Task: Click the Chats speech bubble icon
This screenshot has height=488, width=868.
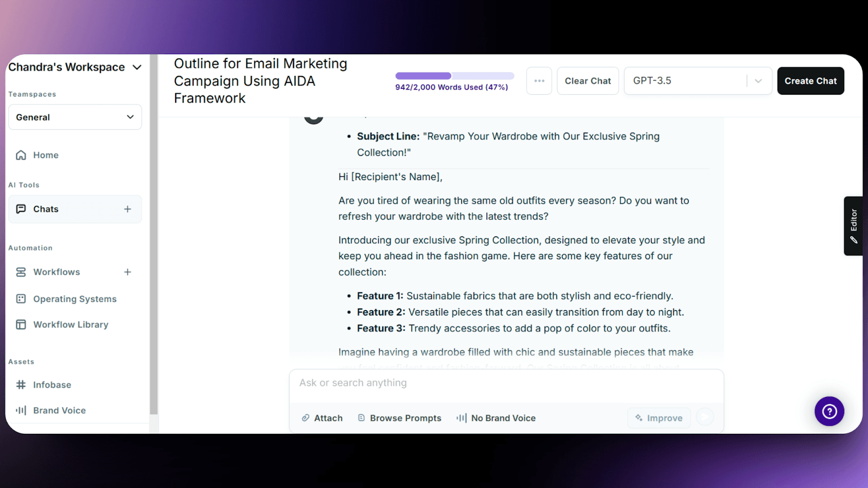Action: [21, 209]
